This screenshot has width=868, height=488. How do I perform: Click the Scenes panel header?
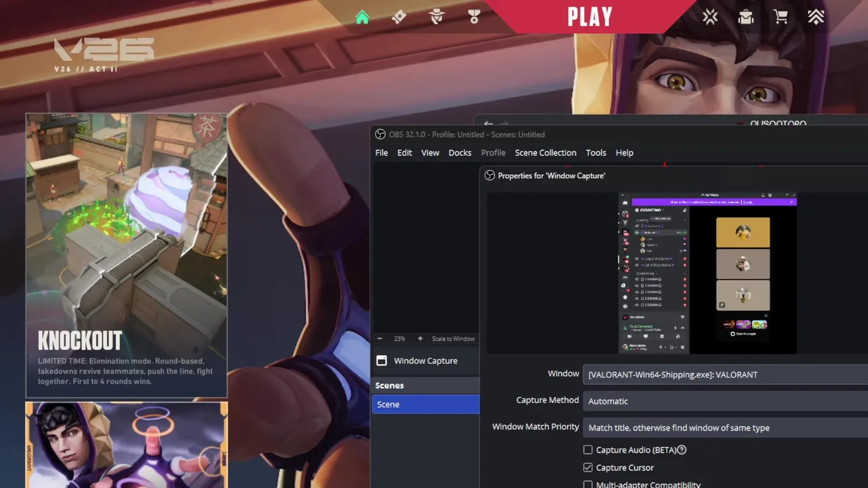tap(425, 385)
